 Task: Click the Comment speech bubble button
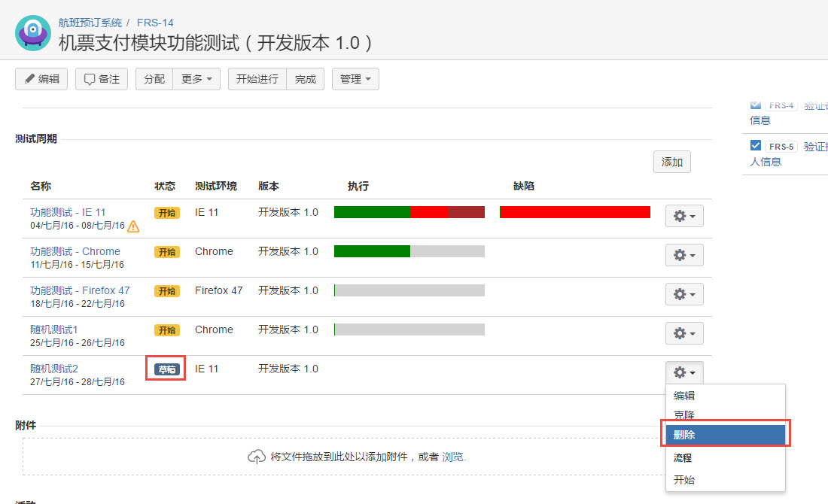[x=102, y=79]
